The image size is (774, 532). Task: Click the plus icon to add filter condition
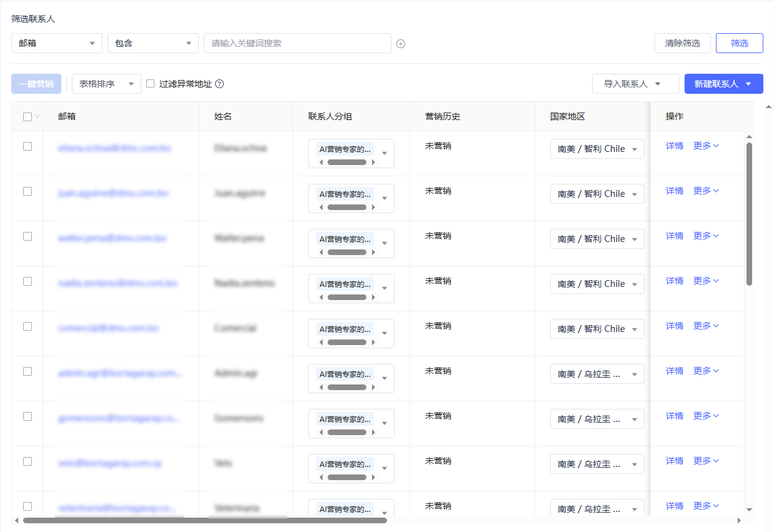401,44
